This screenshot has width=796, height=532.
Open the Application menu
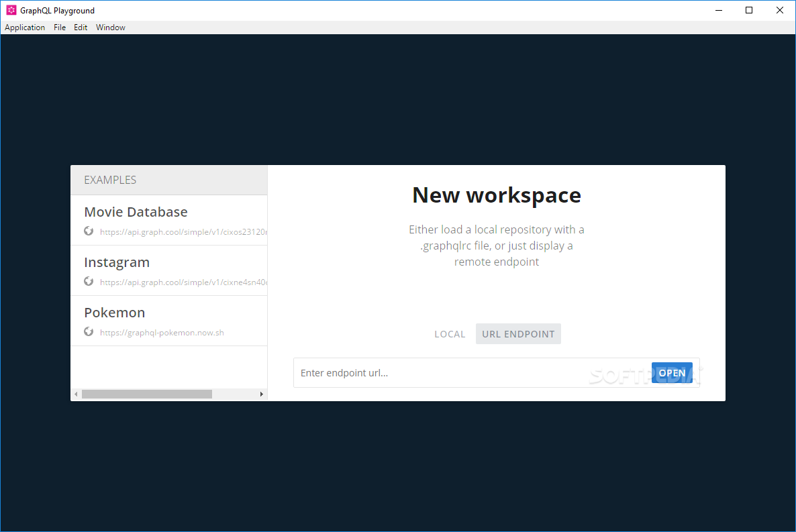[x=25, y=28]
